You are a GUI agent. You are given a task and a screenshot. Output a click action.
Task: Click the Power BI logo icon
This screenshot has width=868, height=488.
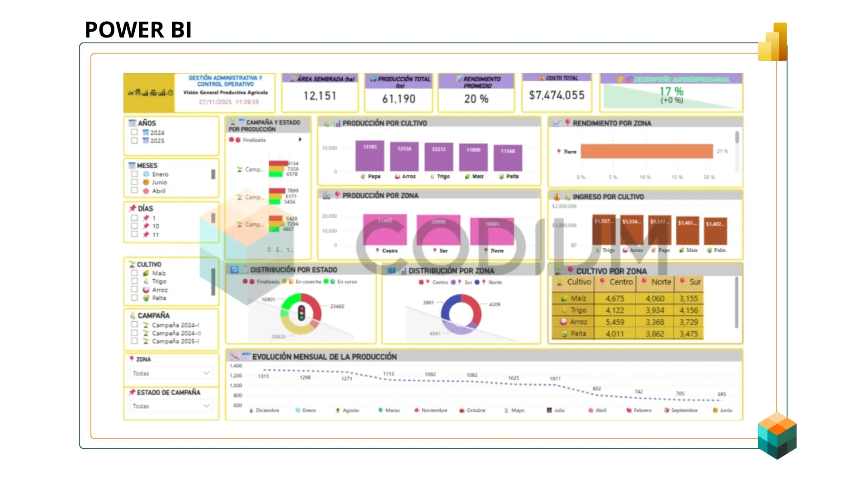pyautogui.click(x=773, y=42)
